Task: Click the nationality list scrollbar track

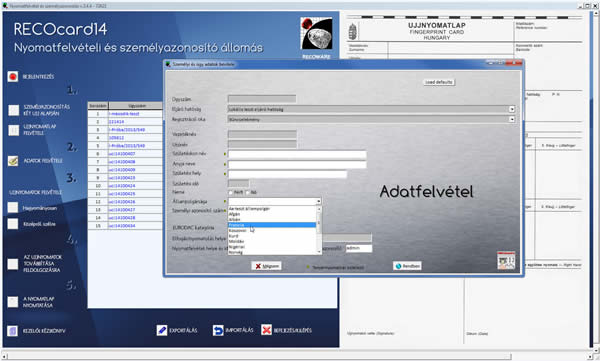Action: pos(319,236)
